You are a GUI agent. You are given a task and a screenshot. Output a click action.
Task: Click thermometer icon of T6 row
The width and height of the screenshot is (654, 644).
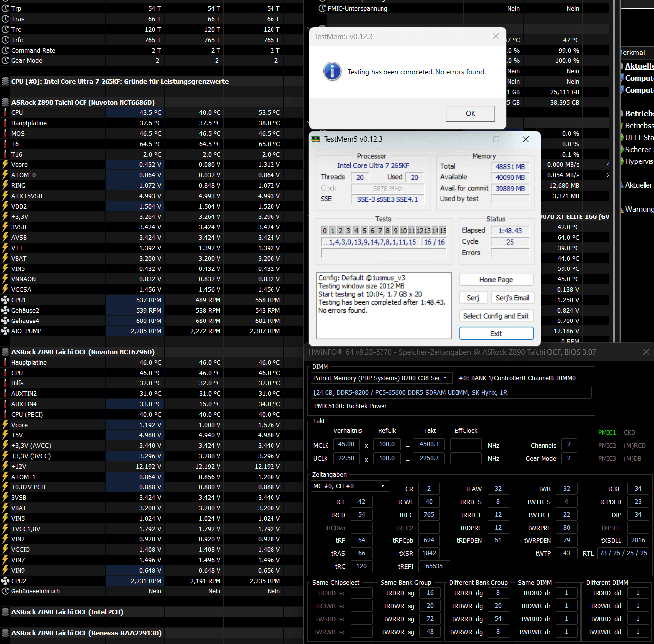tap(5, 144)
